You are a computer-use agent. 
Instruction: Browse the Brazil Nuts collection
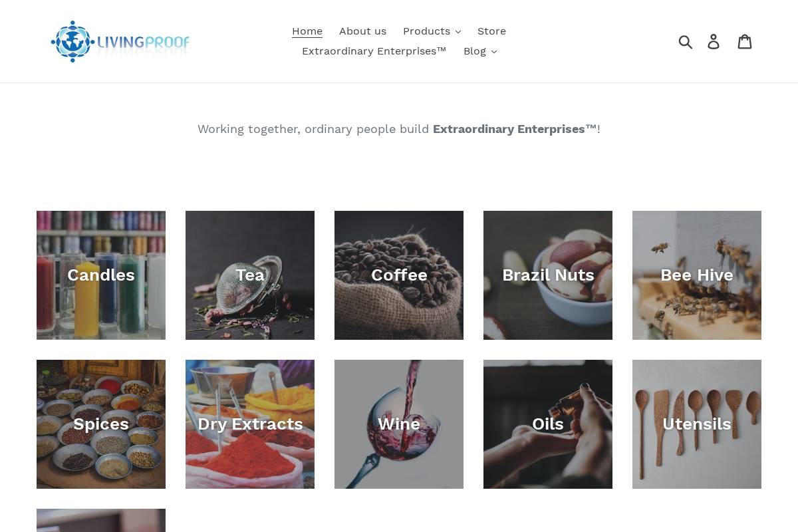coord(548,275)
